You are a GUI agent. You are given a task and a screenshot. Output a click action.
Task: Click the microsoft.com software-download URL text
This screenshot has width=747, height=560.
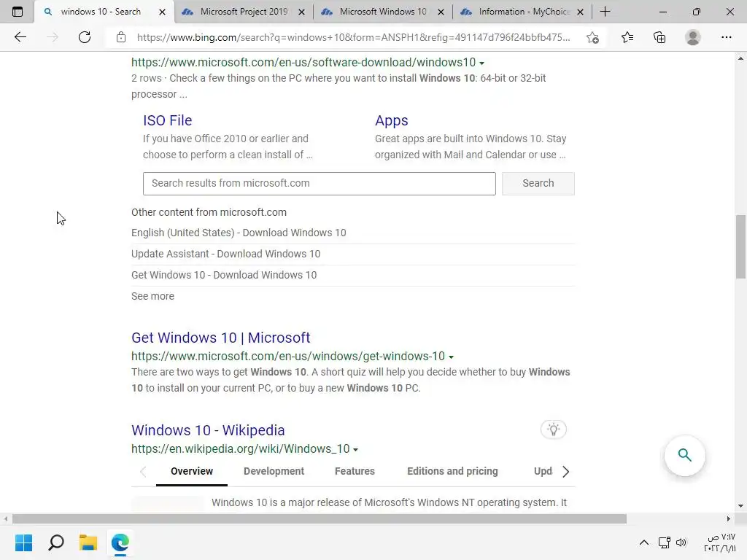pyautogui.click(x=303, y=63)
